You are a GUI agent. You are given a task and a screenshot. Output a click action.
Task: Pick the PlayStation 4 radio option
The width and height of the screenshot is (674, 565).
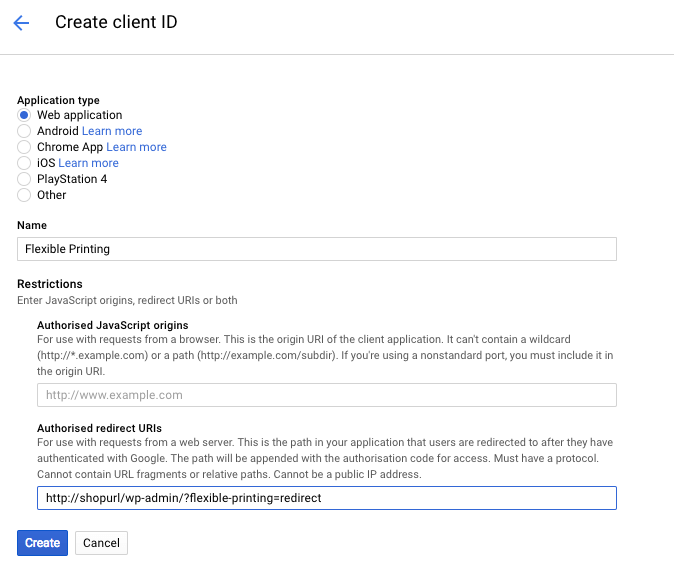24,179
